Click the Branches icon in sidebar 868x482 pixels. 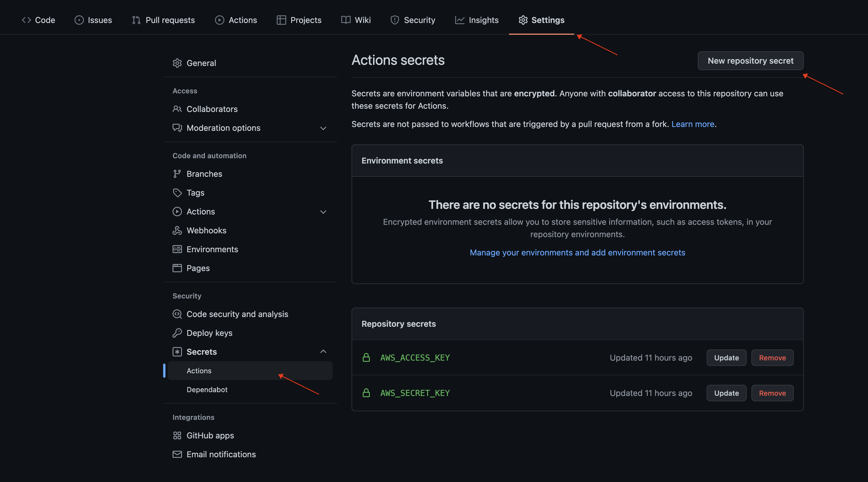click(x=177, y=174)
